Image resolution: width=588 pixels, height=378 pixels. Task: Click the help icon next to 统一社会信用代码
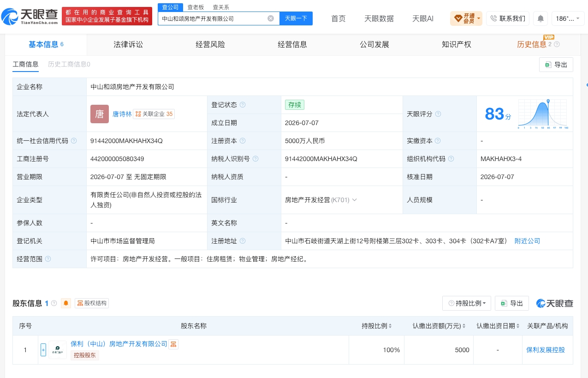(74, 141)
